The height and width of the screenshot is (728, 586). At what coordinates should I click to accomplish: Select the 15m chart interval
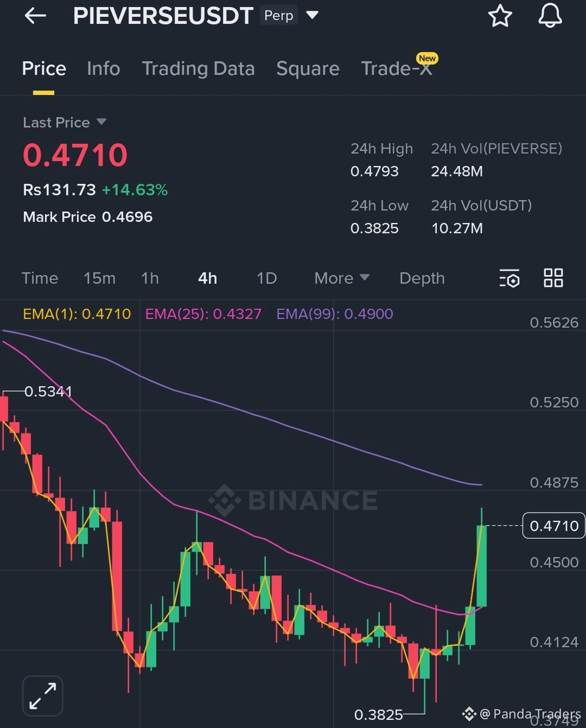99,278
